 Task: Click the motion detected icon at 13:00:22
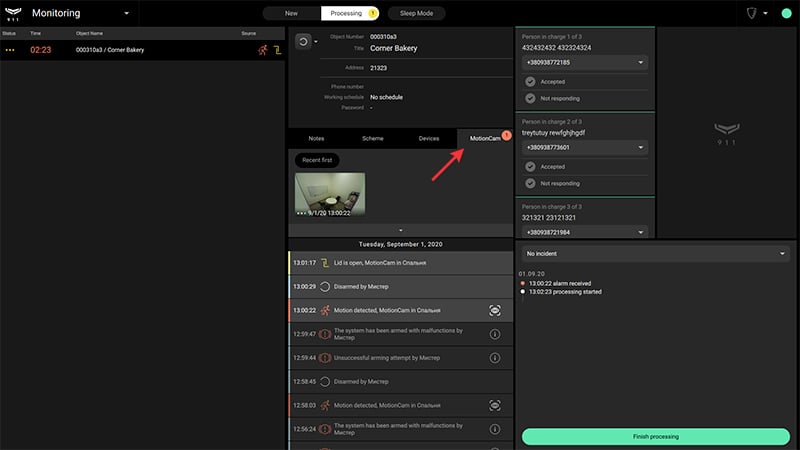click(325, 310)
